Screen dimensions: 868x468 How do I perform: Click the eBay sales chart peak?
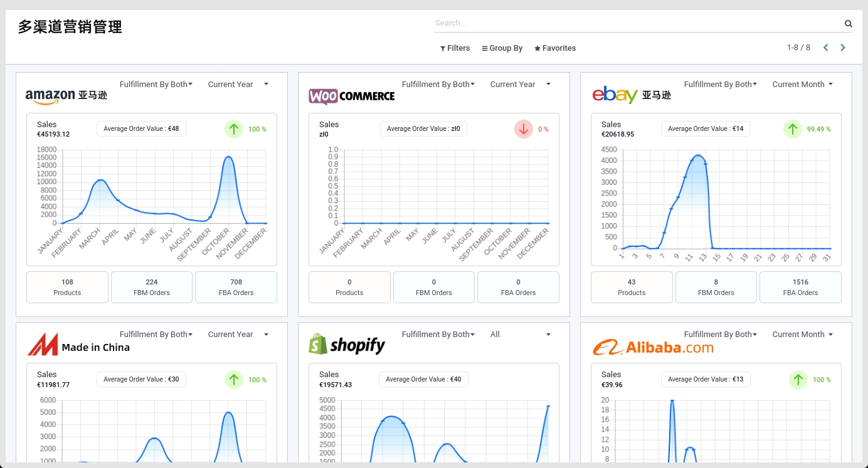tap(699, 155)
